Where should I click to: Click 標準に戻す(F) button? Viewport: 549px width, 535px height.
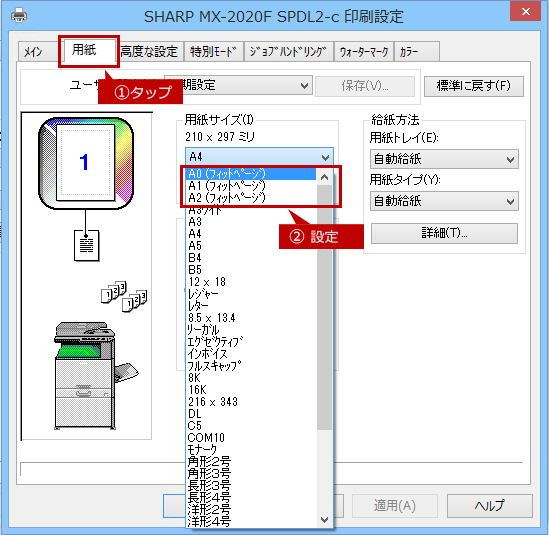(x=474, y=86)
